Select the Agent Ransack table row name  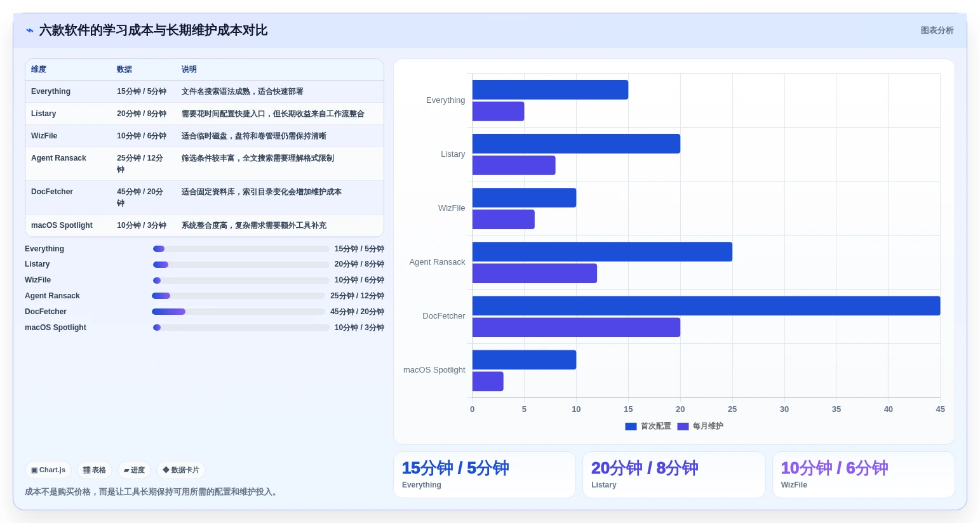pyautogui.click(x=58, y=158)
